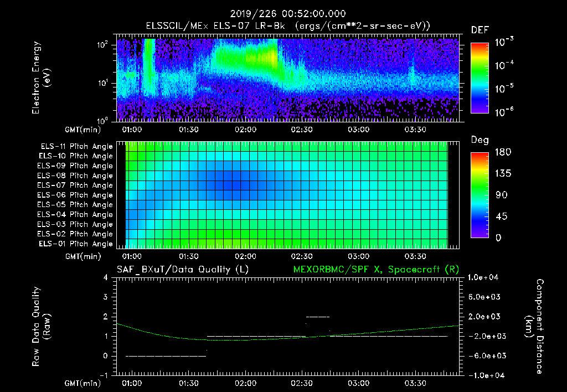Click ELS-06 Pitch Angle row label
The width and height of the screenshot is (567, 392).
click(x=75, y=195)
